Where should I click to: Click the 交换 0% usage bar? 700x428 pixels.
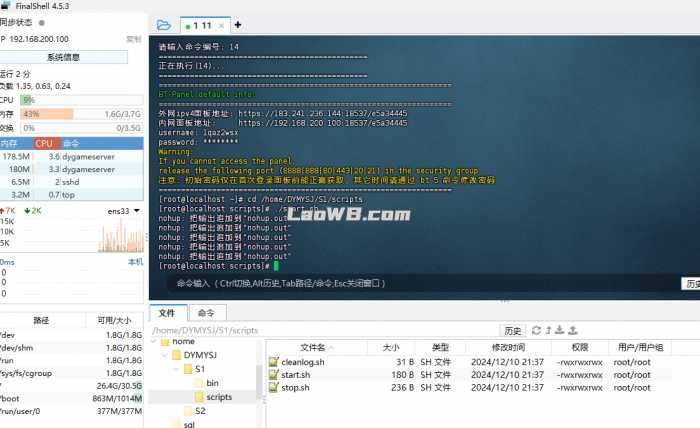pos(81,128)
